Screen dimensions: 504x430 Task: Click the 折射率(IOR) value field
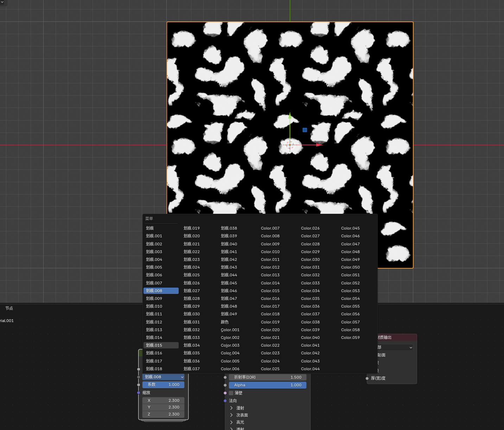click(x=268, y=377)
